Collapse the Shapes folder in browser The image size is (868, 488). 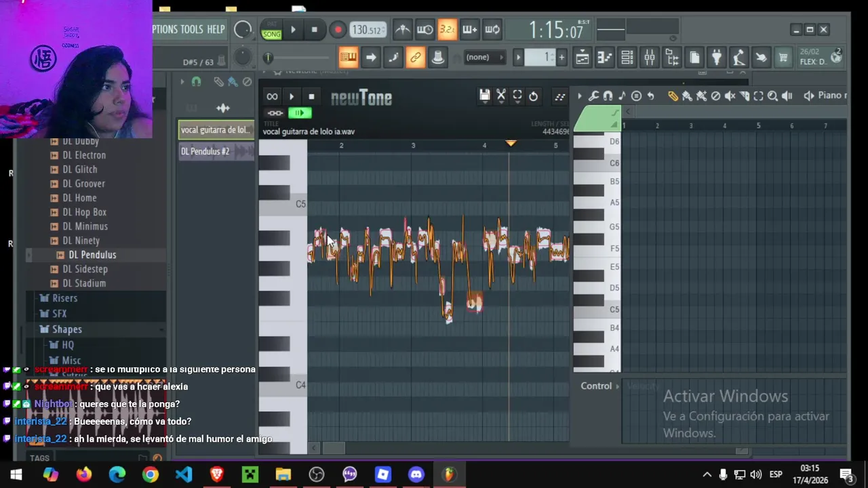[x=67, y=329]
